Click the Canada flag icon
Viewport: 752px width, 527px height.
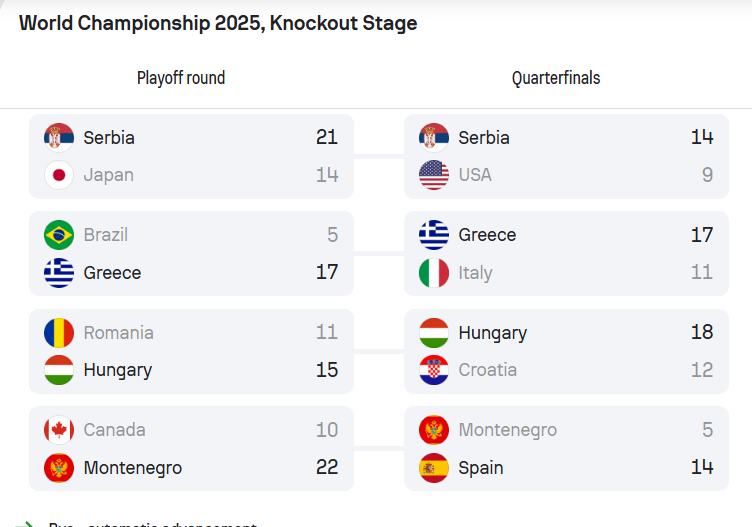click(59, 430)
